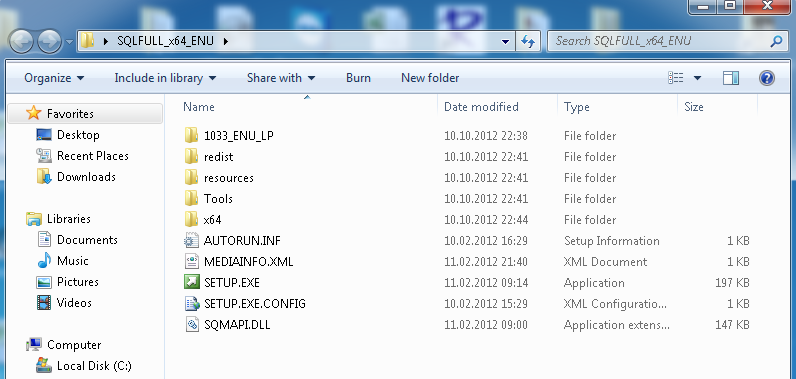This screenshot has height=379, width=796.
Task: Click the Tools folder icon
Action: 191,198
